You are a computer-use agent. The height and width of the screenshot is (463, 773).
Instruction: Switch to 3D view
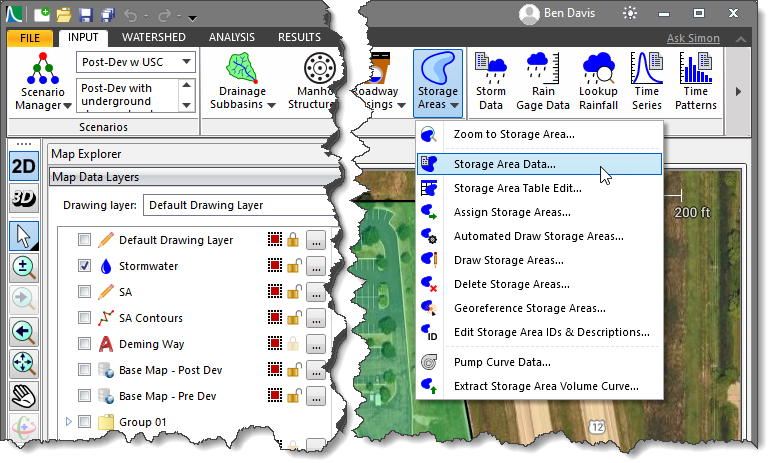tap(23, 199)
